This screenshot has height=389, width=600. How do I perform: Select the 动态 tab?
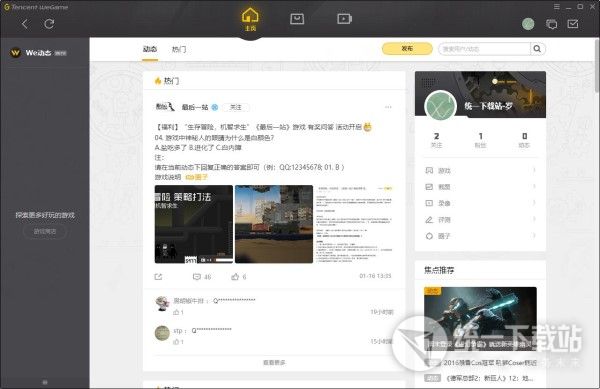coord(150,49)
